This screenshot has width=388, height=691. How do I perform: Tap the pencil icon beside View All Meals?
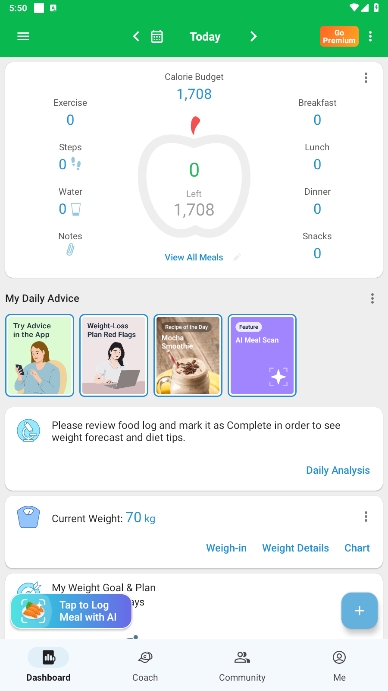tap(237, 257)
